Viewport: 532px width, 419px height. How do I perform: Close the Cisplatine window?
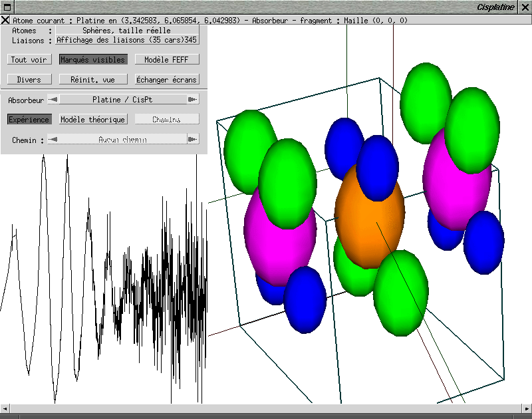click(525, 7)
